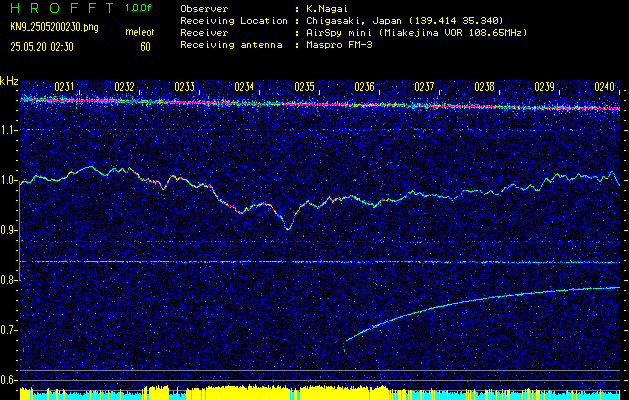Click the 0.8 kHz axis label

coord(8,280)
